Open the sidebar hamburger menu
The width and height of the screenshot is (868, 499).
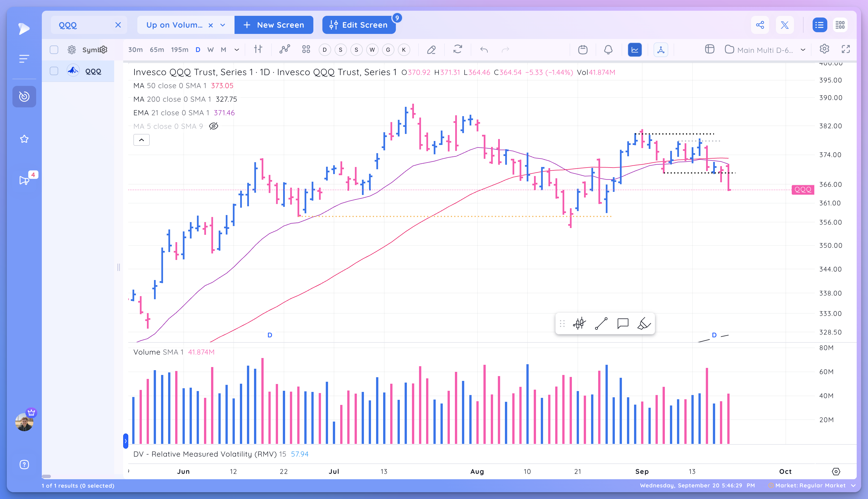click(x=24, y=58)
